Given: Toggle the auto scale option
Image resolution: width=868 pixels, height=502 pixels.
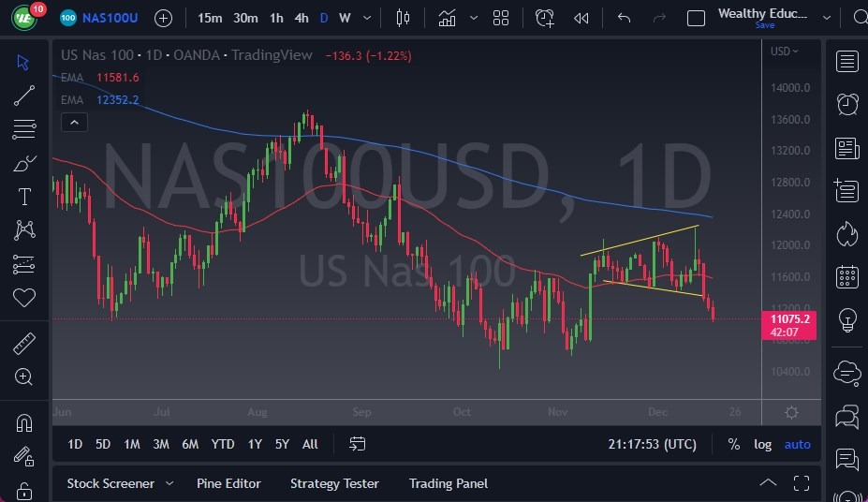Looking at the screenshot, I should point(797,444).
